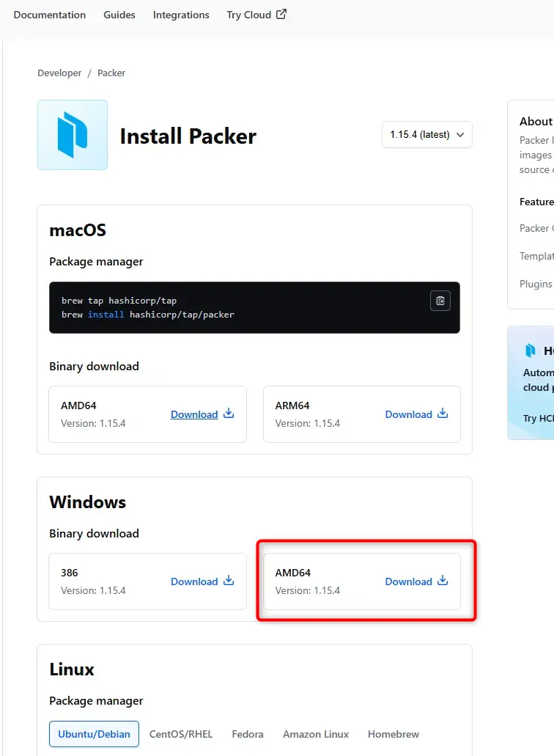
Task: Click the Linux Package manager subheading
Action: [x=96, y=701]
